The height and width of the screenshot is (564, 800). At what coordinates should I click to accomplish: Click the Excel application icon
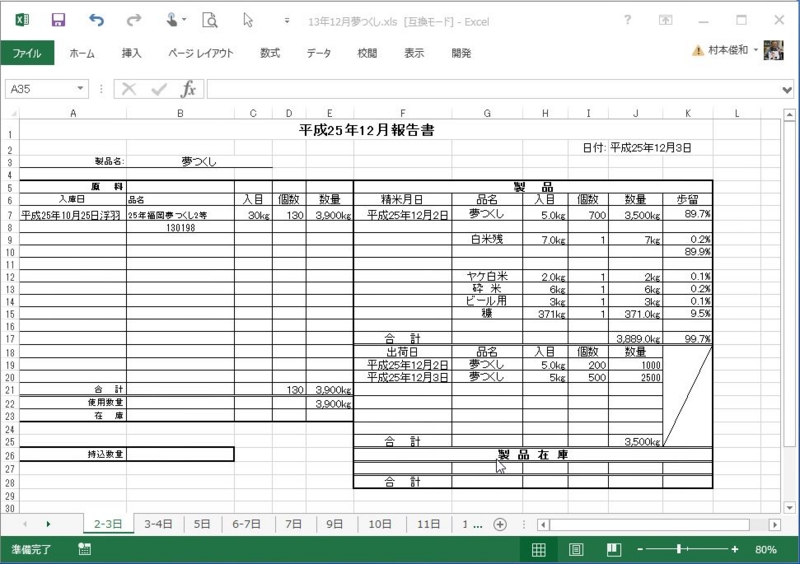tap(21, 20)
